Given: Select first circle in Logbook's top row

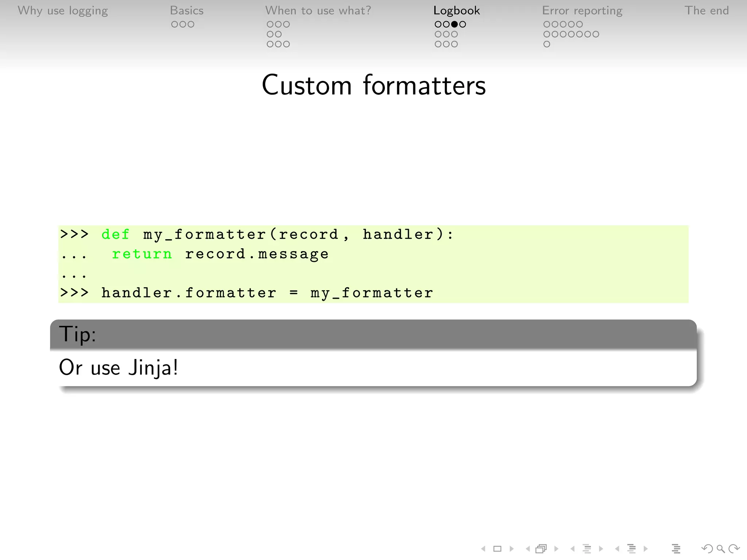Looking at the screenshot, I should pos(438,24).
